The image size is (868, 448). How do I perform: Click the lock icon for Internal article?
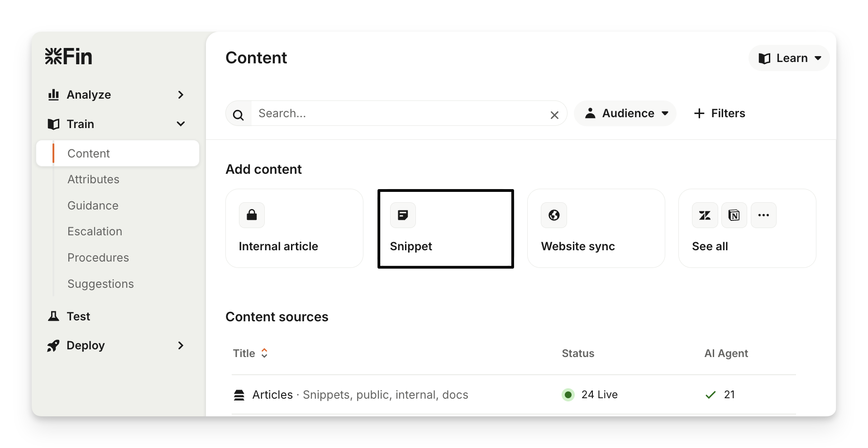click(x=252, y=215)
